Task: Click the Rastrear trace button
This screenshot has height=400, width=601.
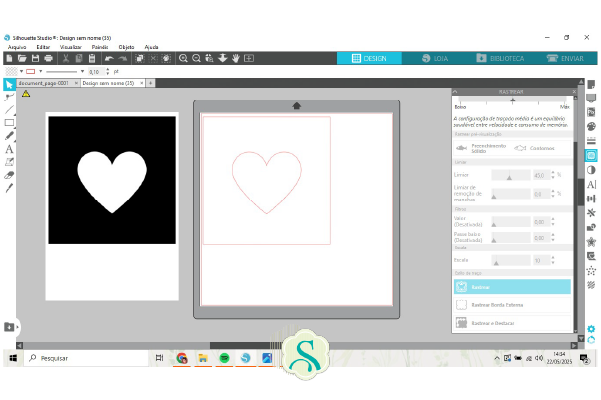Action: tap(512, 287)
